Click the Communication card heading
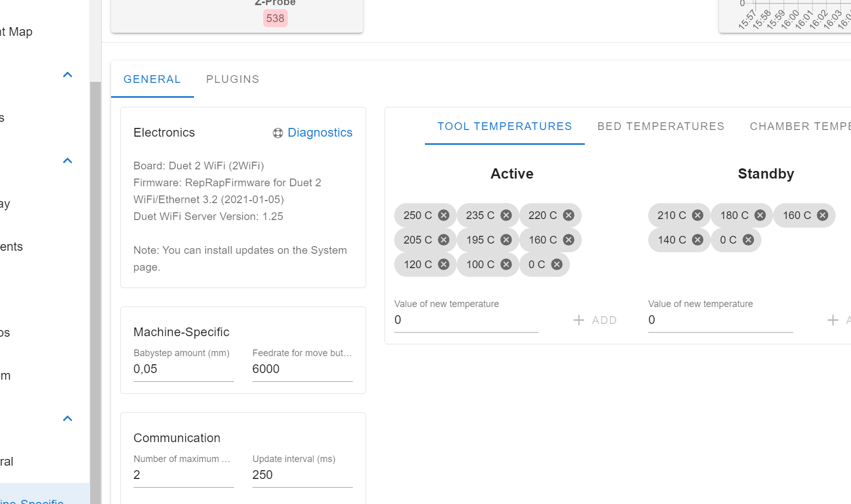 pos(177,438)
